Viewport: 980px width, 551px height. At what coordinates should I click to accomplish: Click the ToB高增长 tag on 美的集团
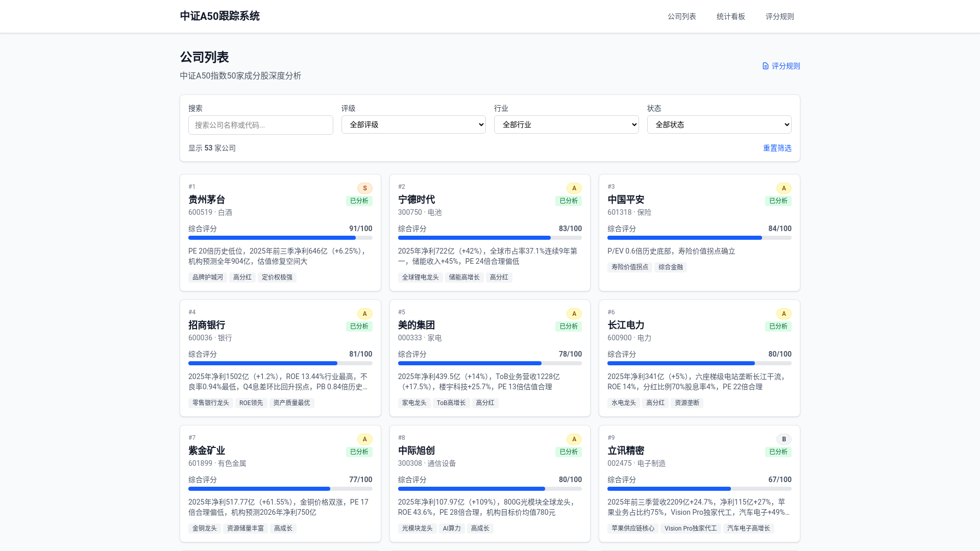[451, 403]
